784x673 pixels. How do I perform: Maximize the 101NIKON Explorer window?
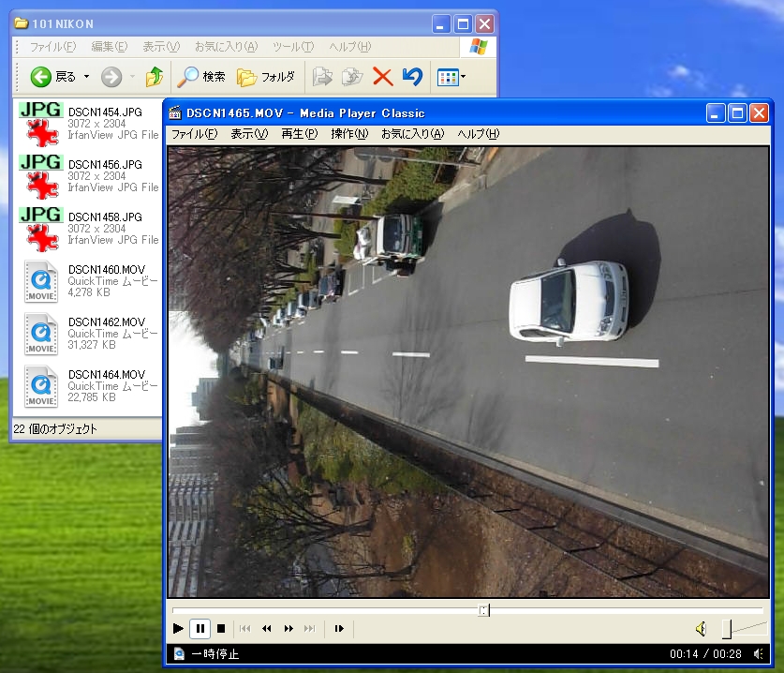click(463, 24)
